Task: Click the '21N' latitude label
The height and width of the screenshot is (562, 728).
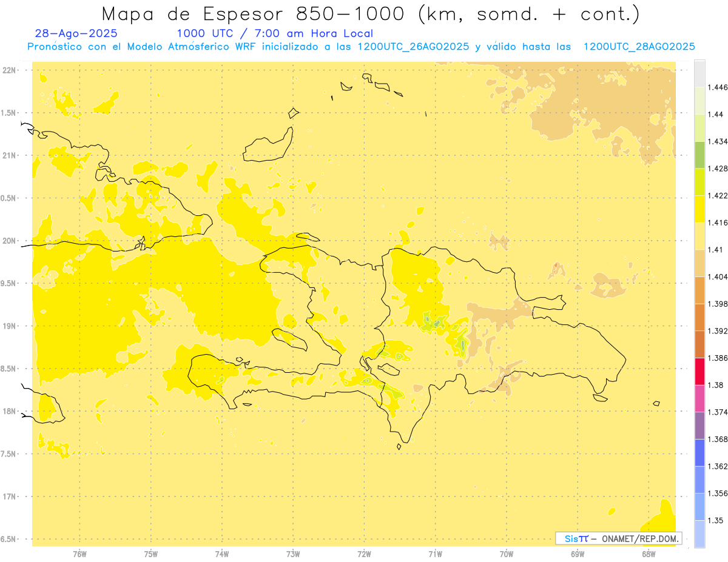Action: point(10,156)
